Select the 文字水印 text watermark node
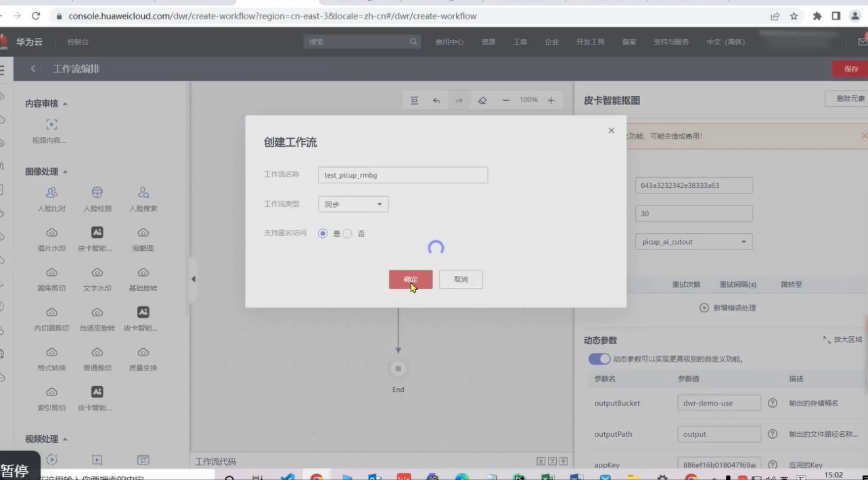The image size is (868, 480). pos(97,279)
